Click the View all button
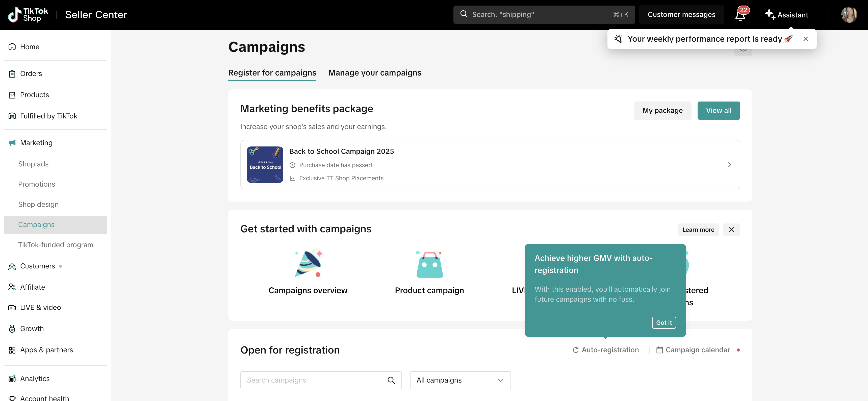This screenshot has width=868, height=401. click(x=718, y=111)
